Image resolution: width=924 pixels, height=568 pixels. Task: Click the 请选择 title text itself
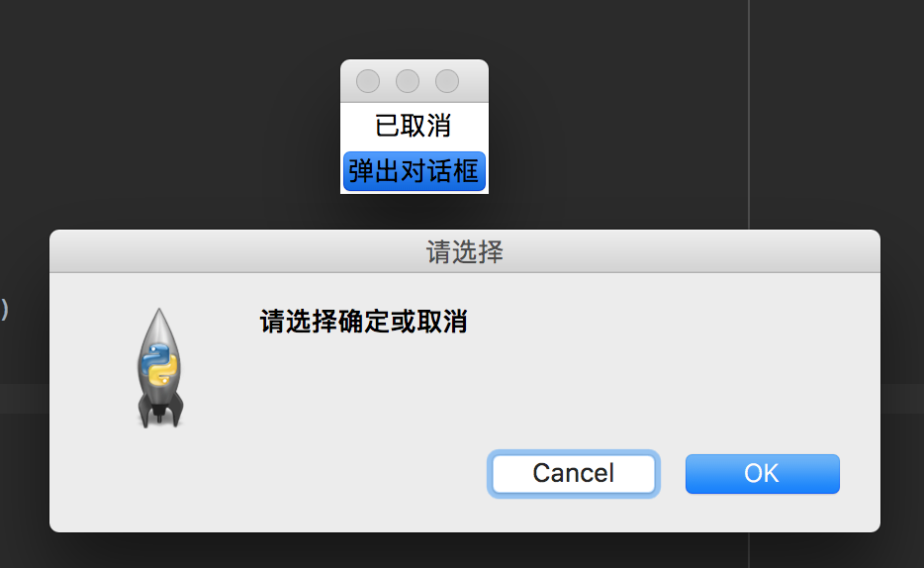[465, 252]
